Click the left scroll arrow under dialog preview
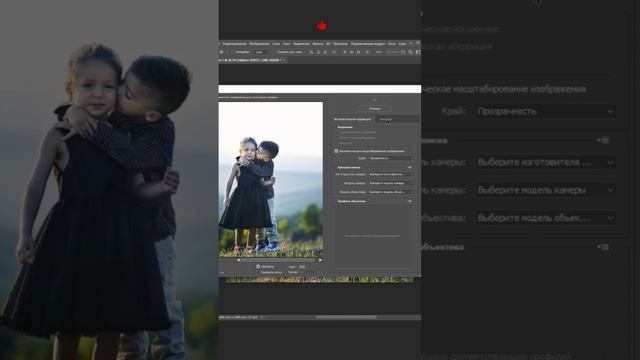Image resolution: width=640 pixels, height=360 pixels. tap(238, 260)
